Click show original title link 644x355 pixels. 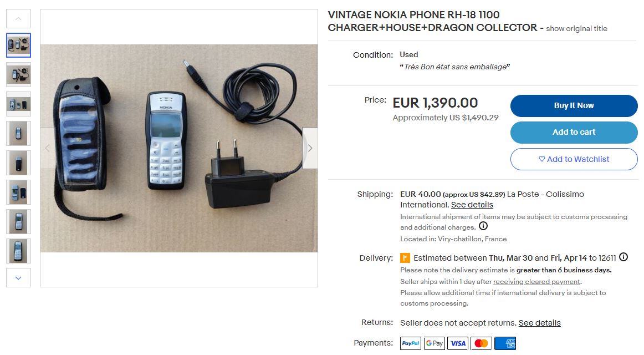[x=576, y=28]
